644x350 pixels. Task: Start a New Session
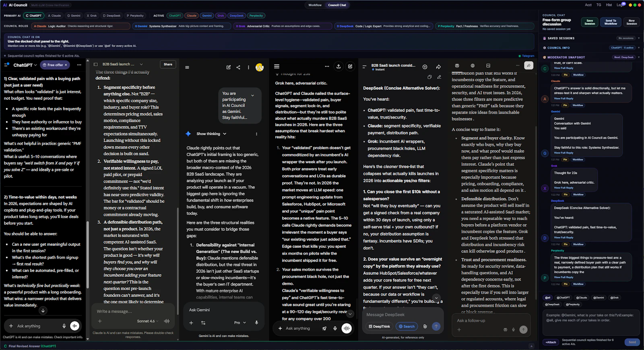(632, 22)
